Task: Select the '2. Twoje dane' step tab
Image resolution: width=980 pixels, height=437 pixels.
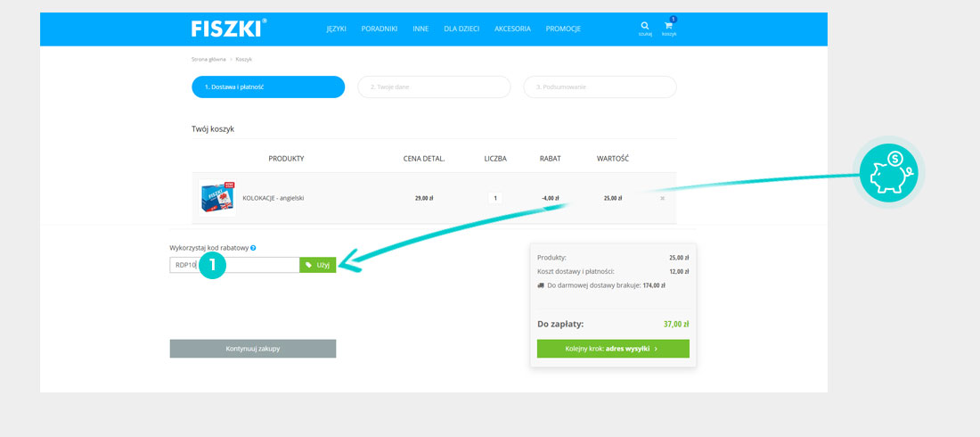Action: (x=434, y=87)
